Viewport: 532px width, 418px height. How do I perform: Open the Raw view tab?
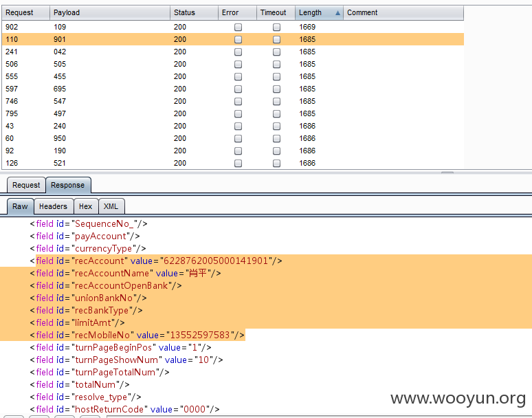coord(20,206)
